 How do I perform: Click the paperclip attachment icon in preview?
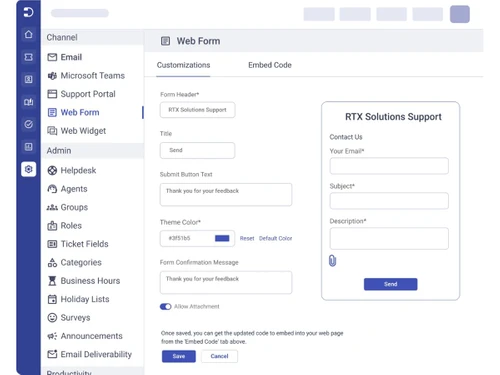coord(332,261)
